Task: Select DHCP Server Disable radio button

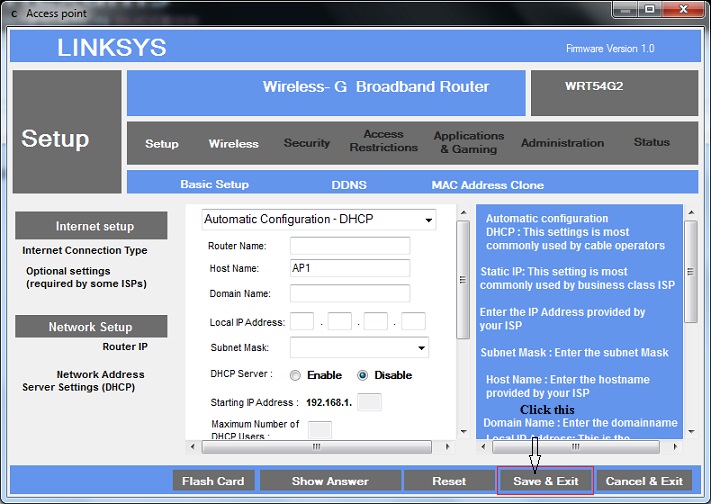Action: [362, 376]
